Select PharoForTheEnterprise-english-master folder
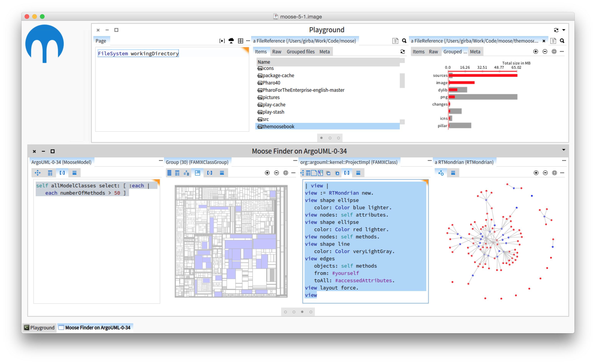 (327, 90)
